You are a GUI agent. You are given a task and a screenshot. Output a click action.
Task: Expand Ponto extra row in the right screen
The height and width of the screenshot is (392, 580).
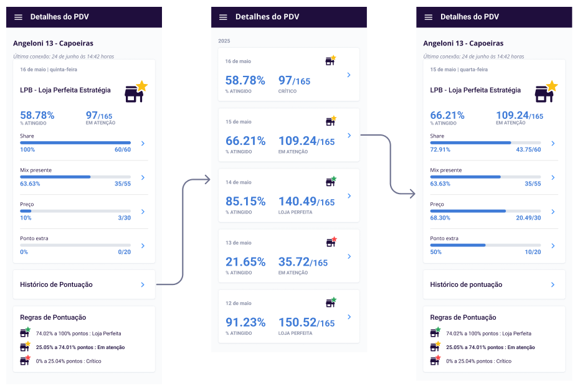553,246
